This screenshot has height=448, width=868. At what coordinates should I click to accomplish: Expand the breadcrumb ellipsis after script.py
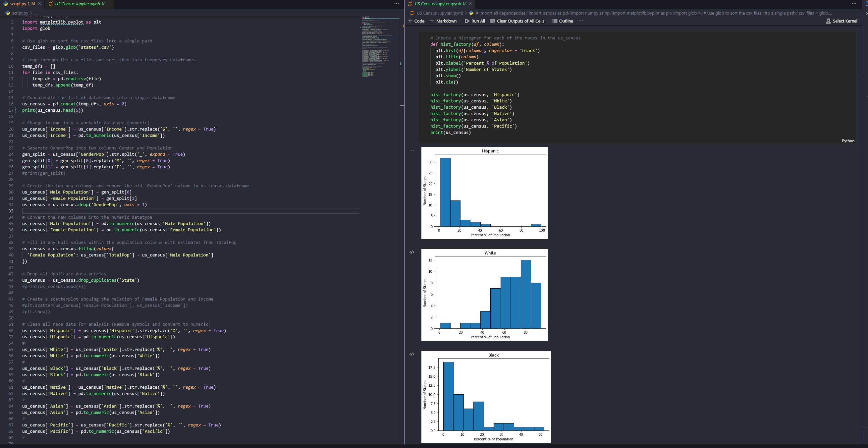tap(35, 13)
